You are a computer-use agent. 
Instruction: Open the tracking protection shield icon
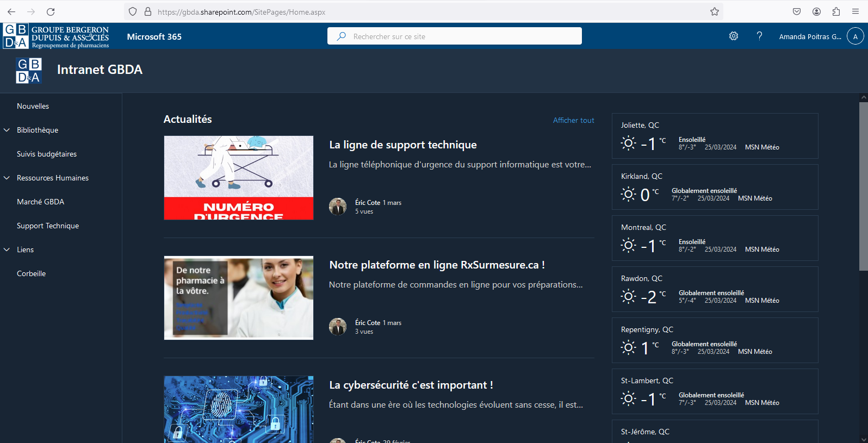click(133, 11)
